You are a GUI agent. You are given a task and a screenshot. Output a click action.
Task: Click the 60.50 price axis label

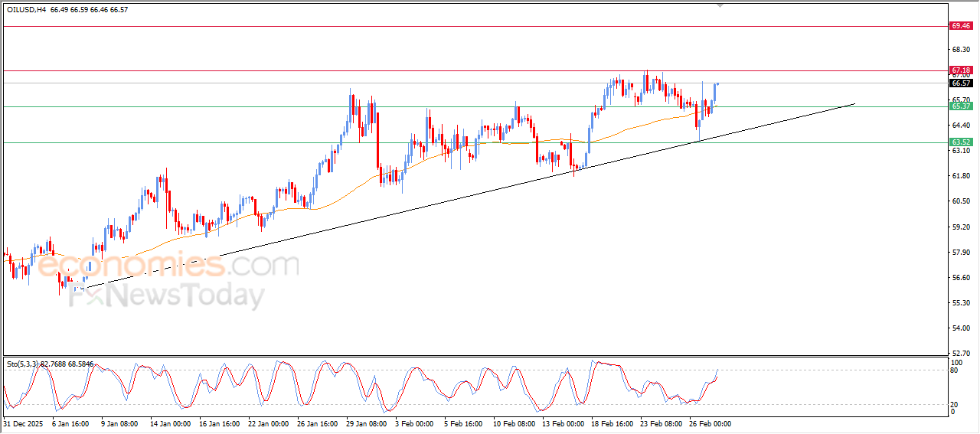click(961, 201)
